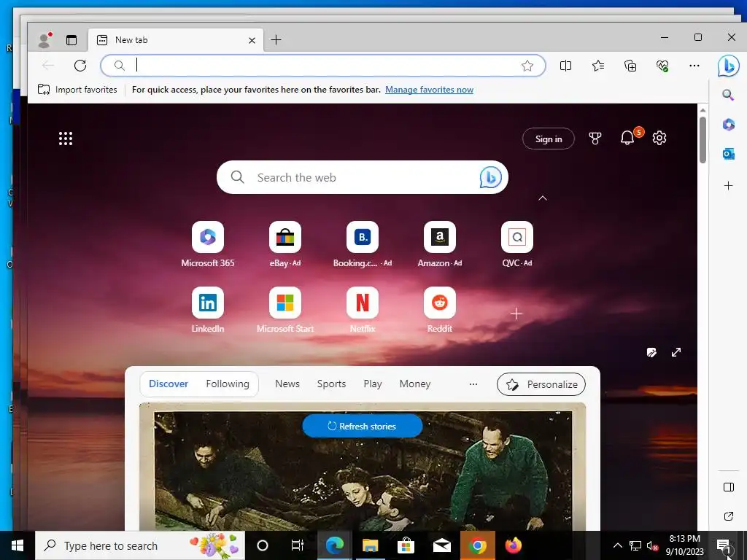The width and height of the screenshot is (747, 560).
Task: Open sidebar Search icon
Action: click(728, 95)
